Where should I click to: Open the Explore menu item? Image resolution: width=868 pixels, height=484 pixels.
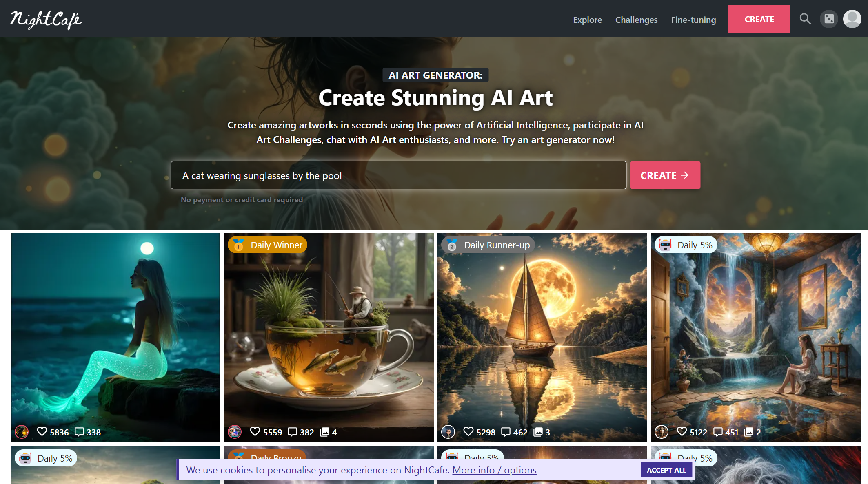pos(587,18)
